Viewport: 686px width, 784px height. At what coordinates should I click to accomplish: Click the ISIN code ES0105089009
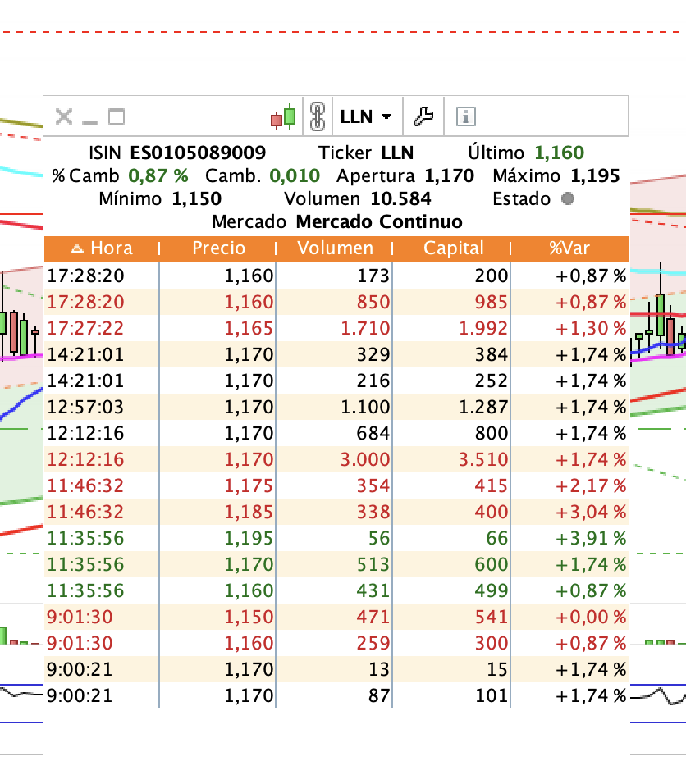[198, 153]
